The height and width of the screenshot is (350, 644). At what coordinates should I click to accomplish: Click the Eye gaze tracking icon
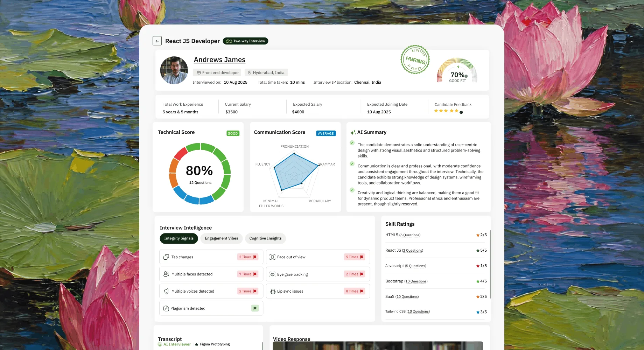272,274
